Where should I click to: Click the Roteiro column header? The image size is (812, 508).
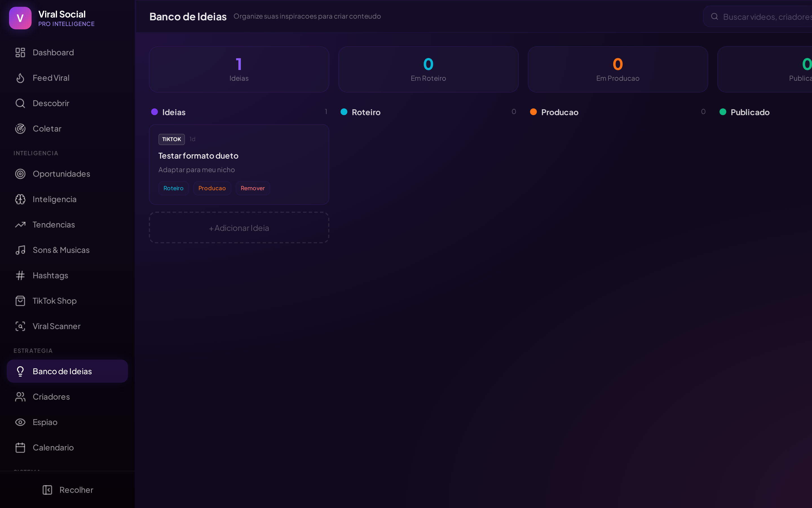point(366,112)
